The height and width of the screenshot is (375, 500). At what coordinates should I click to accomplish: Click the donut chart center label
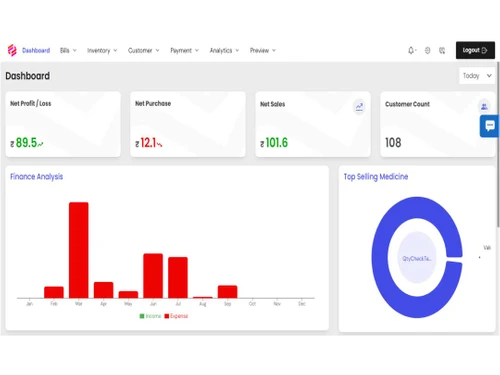click(417, 259)
